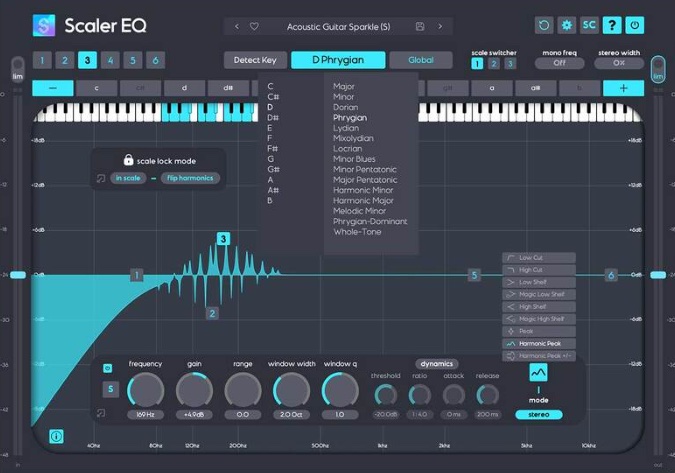Select the Magic Low Shelf filter type
675x473 pixels.
(x=539, y=294)
